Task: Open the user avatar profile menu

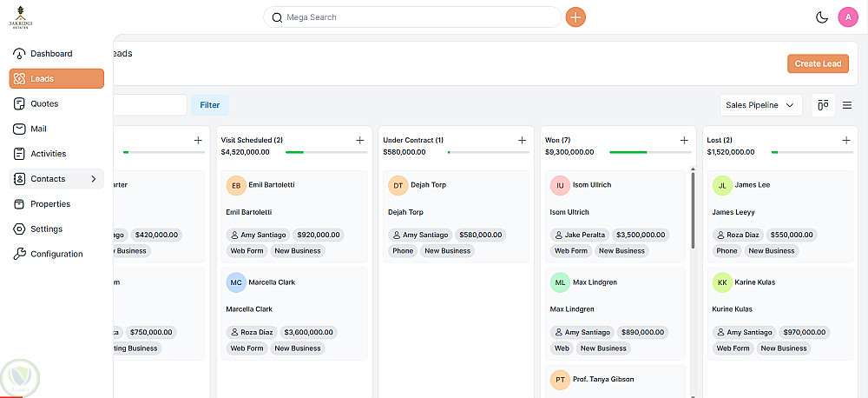Action: tap(848, 17)
